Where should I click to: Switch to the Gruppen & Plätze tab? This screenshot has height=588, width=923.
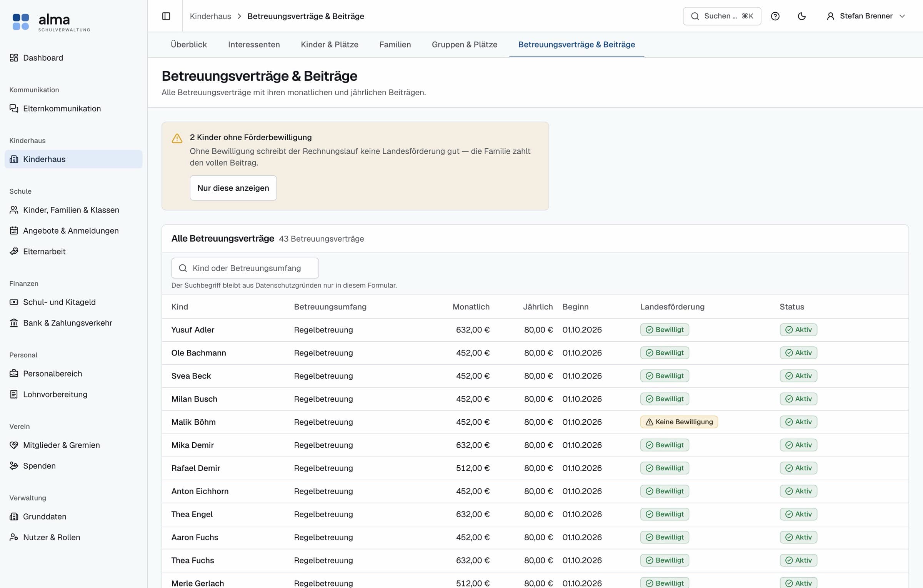click(465, 45)
